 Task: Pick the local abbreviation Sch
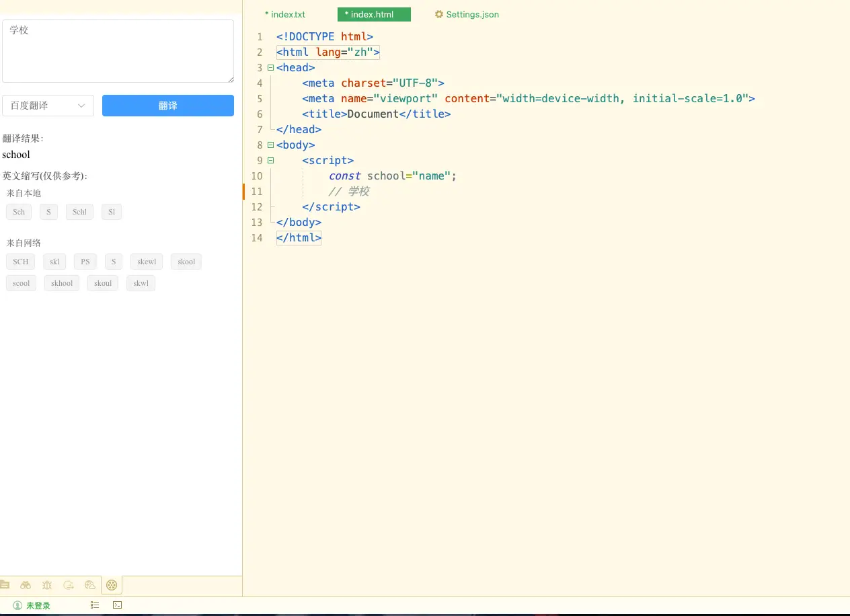[x=19, y=212]
